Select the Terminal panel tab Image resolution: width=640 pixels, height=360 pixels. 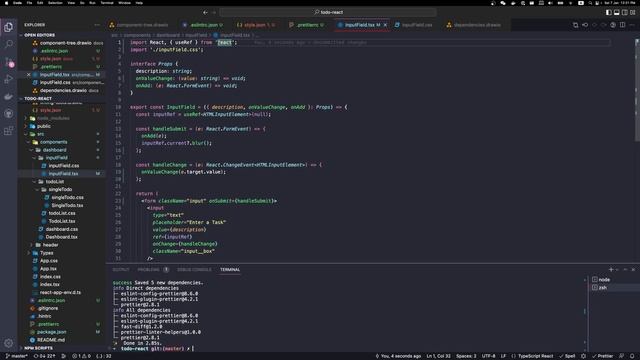(x=230, y=269)
